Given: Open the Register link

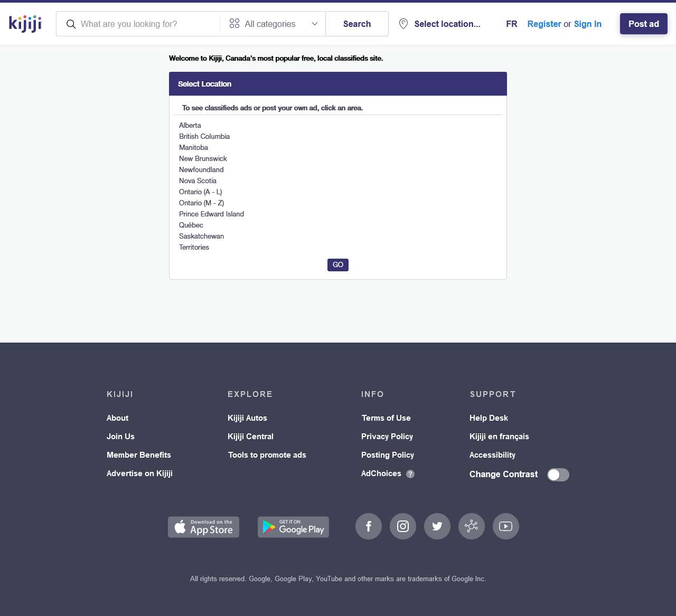Looking at the screenshot, I should point(544,24).
